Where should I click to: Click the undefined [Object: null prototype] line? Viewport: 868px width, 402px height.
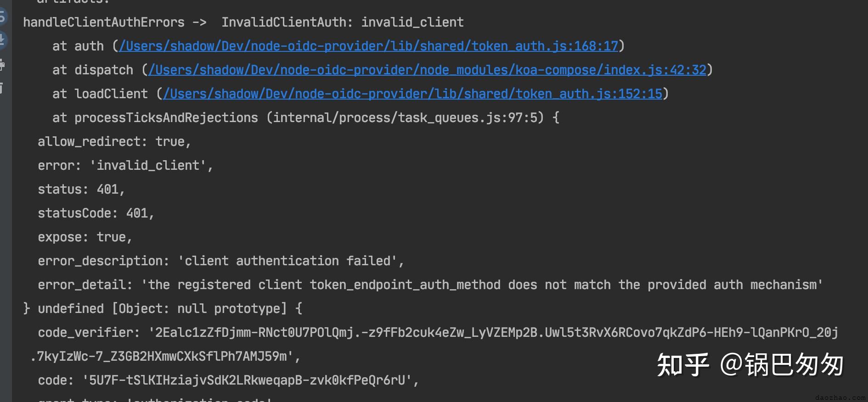[163, 308]
